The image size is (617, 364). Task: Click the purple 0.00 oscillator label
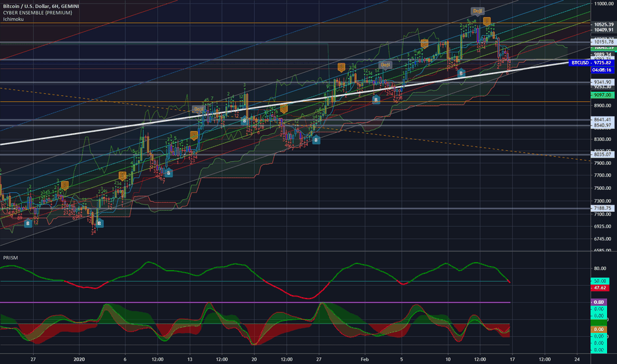(599, 302)
